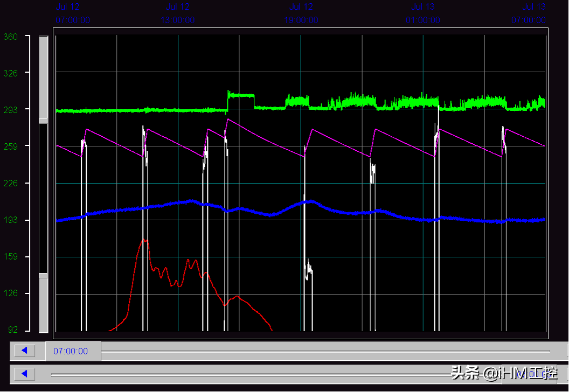Image resolution: width=569 pixels, height=392 pixels.
Task: Click the left arrow on the upper time scrollbar
Action: pos(24,351)
